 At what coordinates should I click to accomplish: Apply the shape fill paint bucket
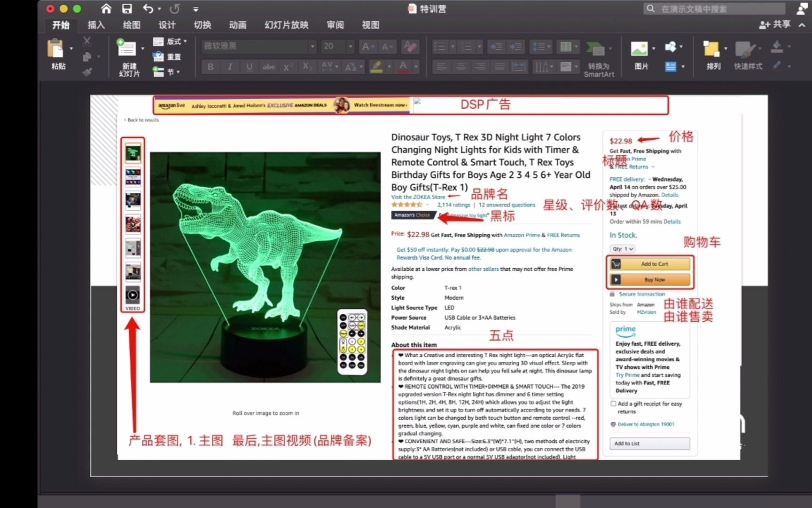(777, 47)
